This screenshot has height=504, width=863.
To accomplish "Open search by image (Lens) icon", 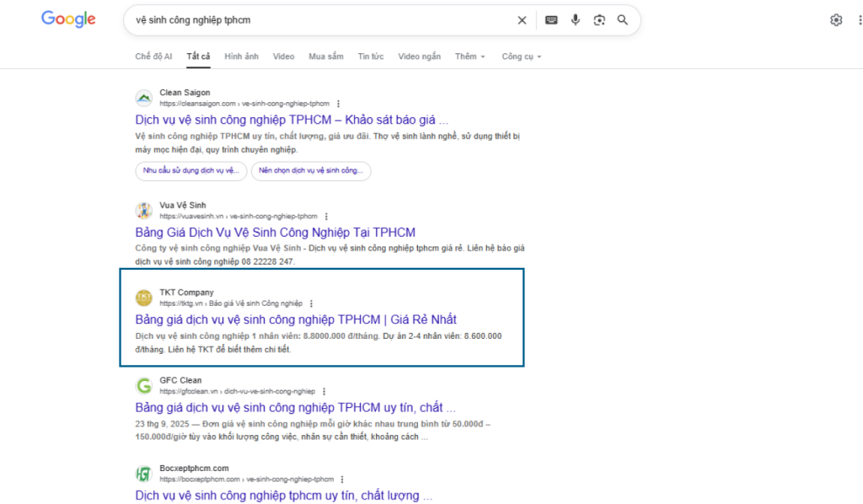I will (599, 20).
